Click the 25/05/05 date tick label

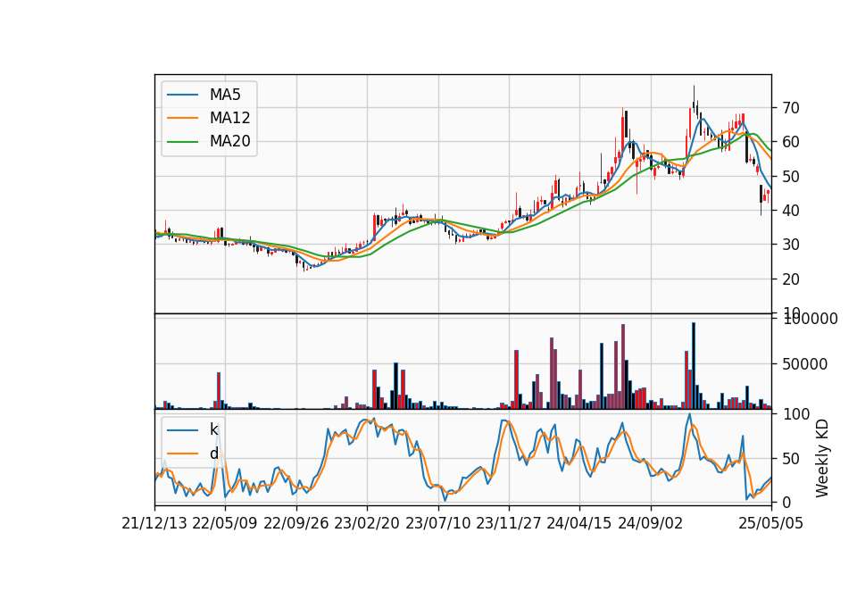click(x=771, y=524)
